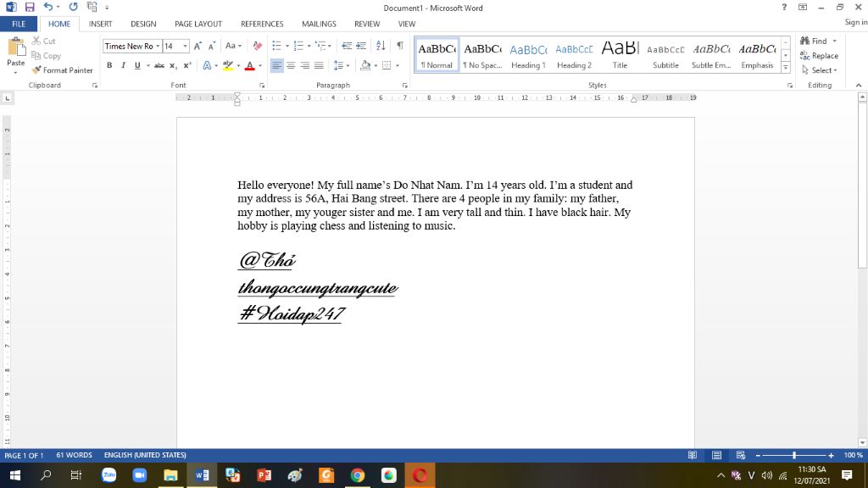Image resolution: width=868 pixels, height=488 pixels.
Task: Expand the Find dropdown arrow
Action: (835, 41)
